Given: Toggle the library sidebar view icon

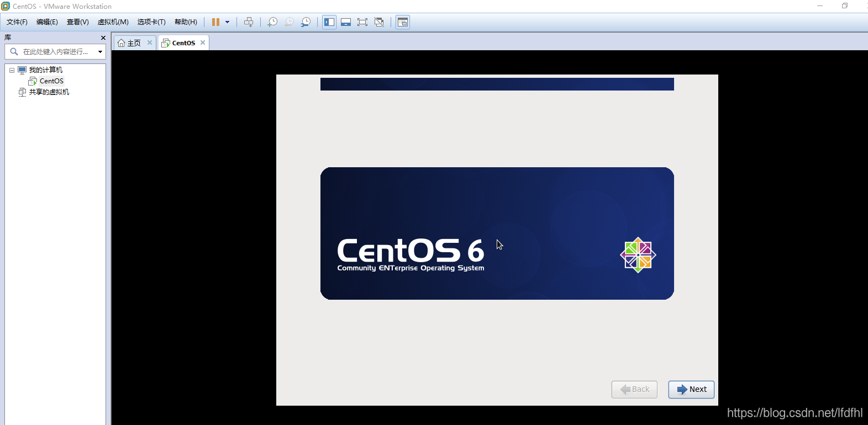Looking at the screenshot, I should 329,22.
